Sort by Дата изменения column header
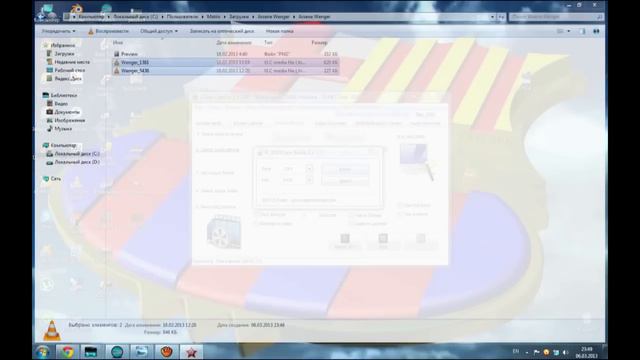Screen dimensions: 640x360 click(x=234, y=42)
